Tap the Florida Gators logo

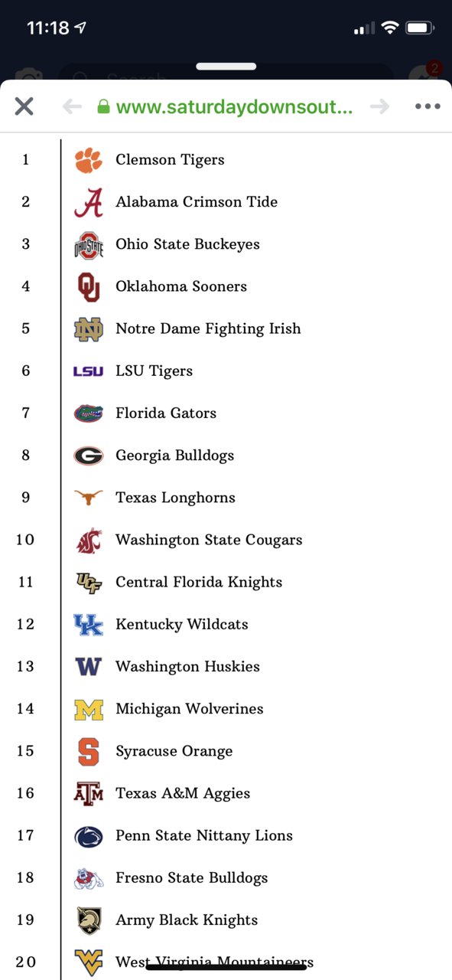89,413
